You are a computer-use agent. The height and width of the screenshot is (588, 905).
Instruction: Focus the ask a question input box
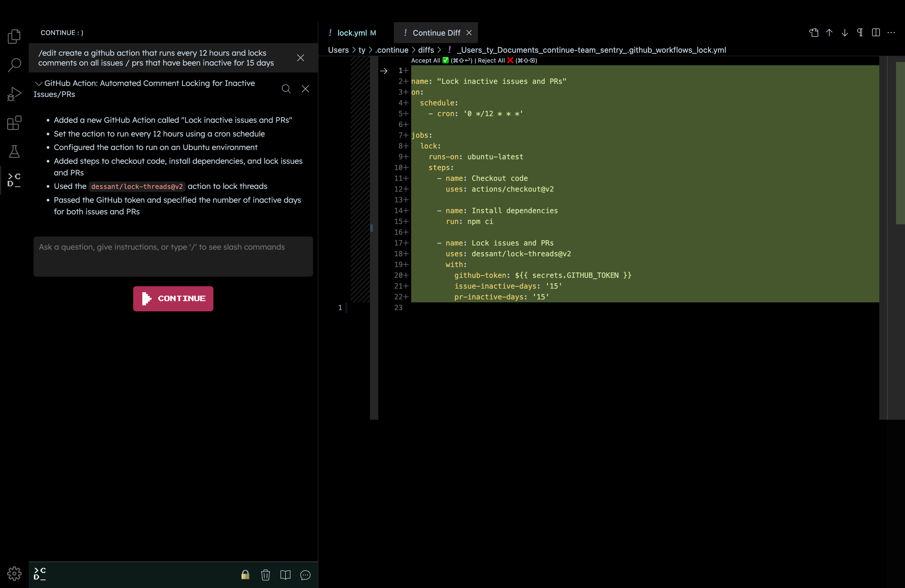point(173,256)
